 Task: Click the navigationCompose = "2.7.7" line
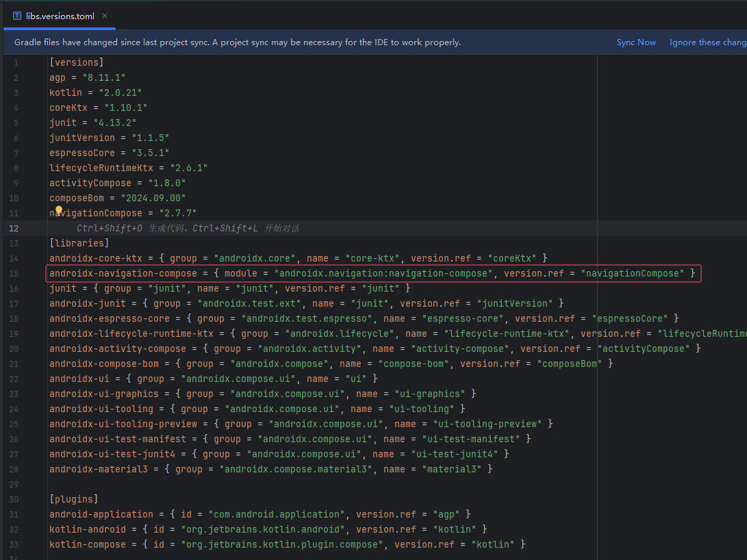[x=123, y=214]
